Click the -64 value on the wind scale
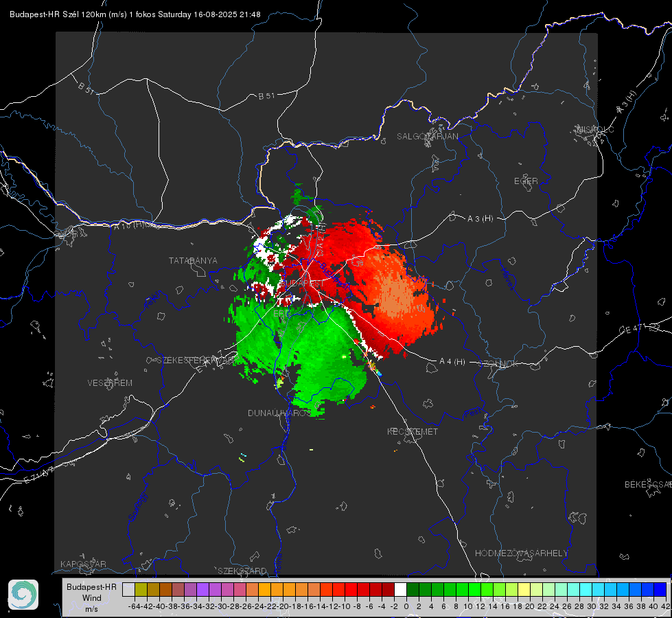This screenshot has width=672, height=618. (134, 606)
